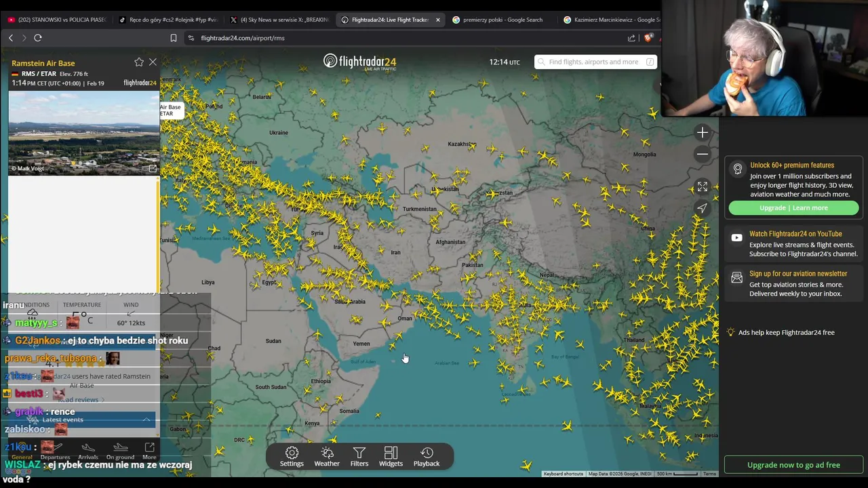
Task: Switch to Sky News X tab
Action: coord(280,20)
